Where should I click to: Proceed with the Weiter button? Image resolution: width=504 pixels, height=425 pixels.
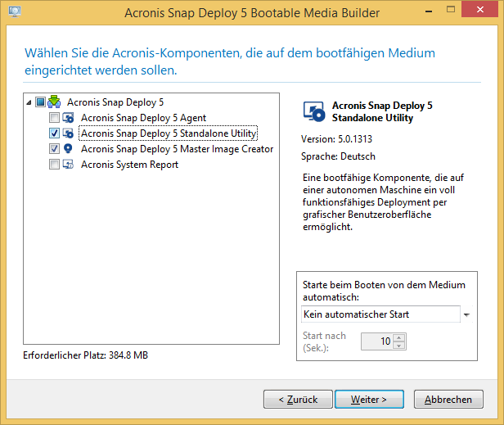[369, 400]
